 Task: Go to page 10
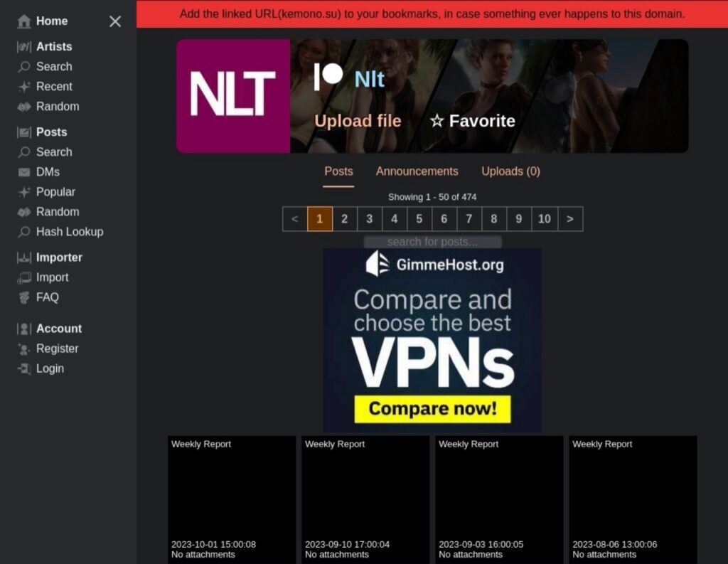pos(544,219)
